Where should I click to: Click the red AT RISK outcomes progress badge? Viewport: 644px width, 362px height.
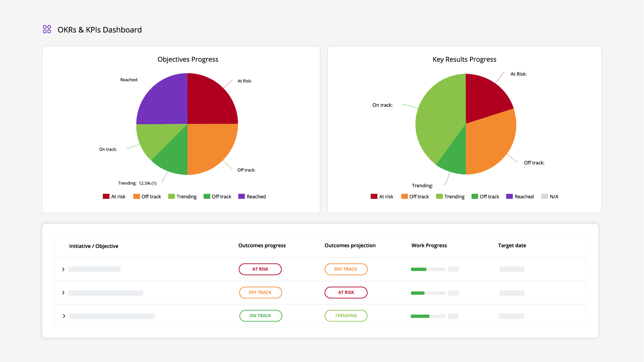260,269
